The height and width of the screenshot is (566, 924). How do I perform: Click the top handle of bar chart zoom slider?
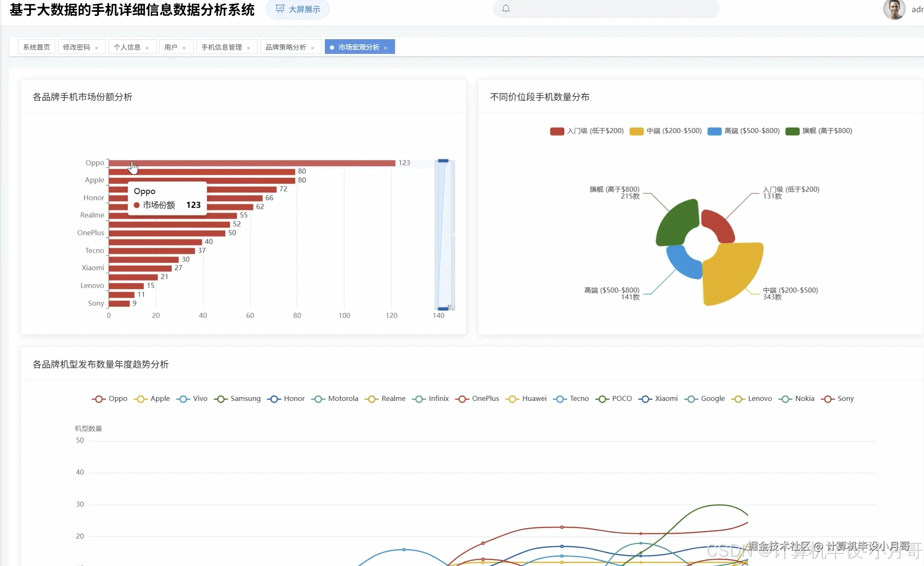pos(443,161)
